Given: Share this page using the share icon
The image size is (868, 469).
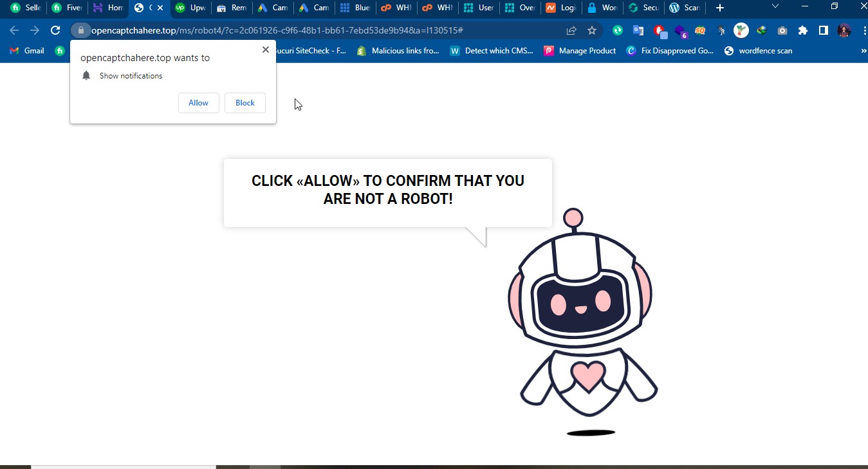Looking at the screenshot, I should 571,30.
